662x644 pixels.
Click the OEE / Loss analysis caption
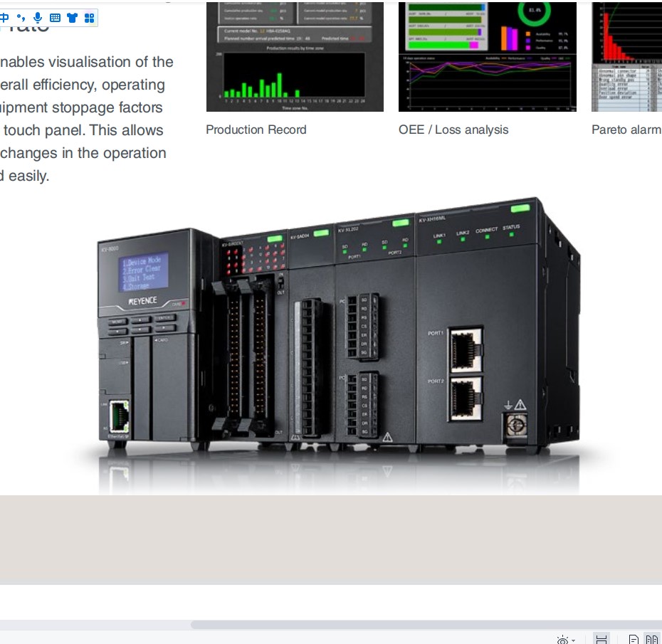(x=453, y=130)
